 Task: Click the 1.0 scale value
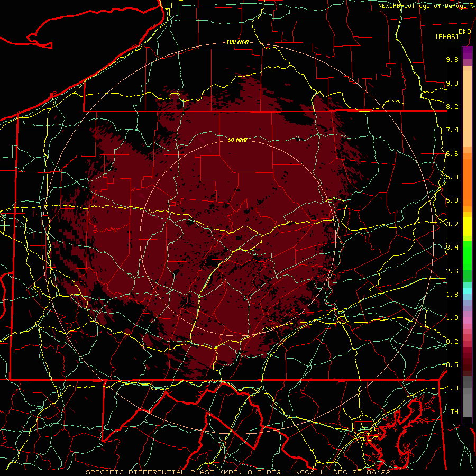click(x=452, y=318)
